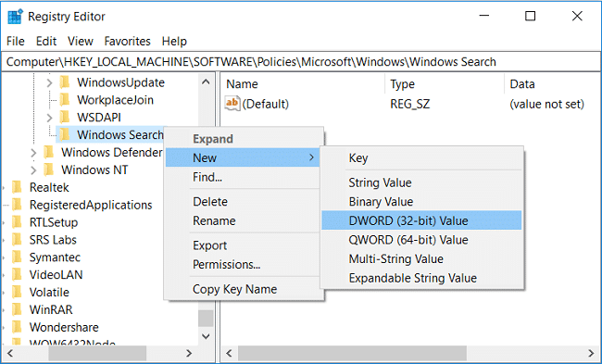Click the Windows NT folder icon
Image resolution: width=602 pixels, height=364 pixels.
(49, 169)
